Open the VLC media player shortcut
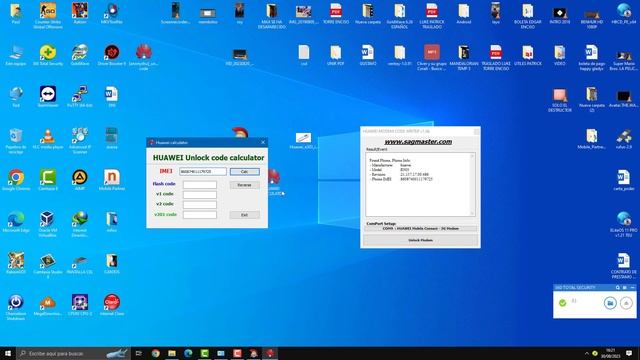Viewport: 640px width, 360px height. (x=48, y=139)
